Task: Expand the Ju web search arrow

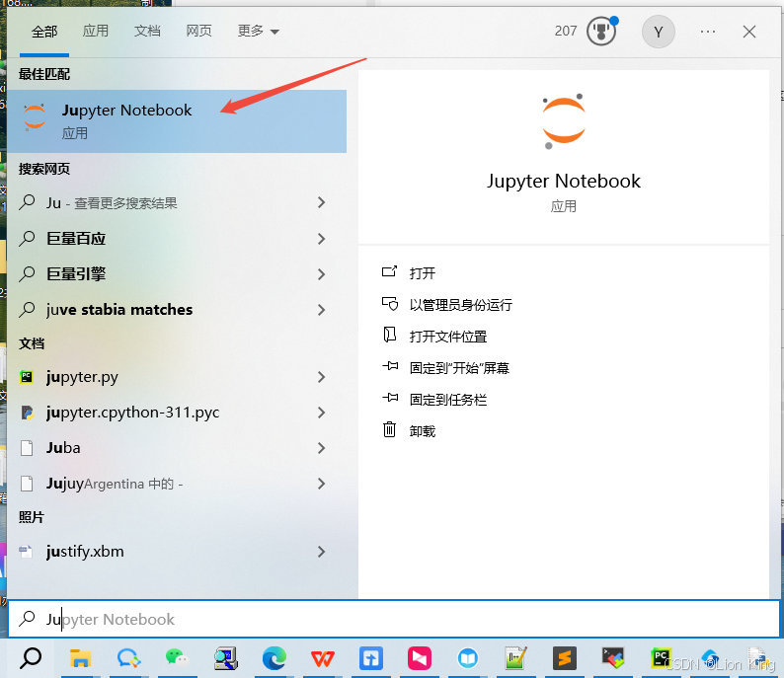Action: [x=322, y=202]
